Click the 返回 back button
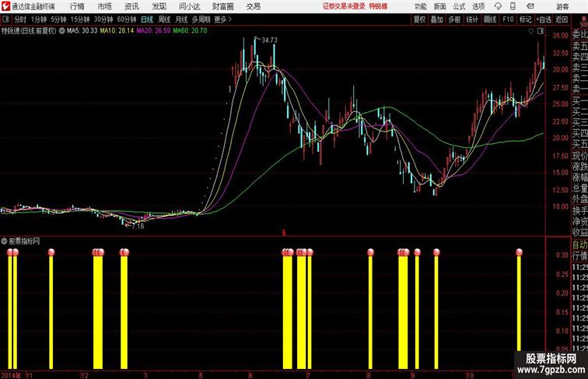588x379 pixels. (562, 19)
